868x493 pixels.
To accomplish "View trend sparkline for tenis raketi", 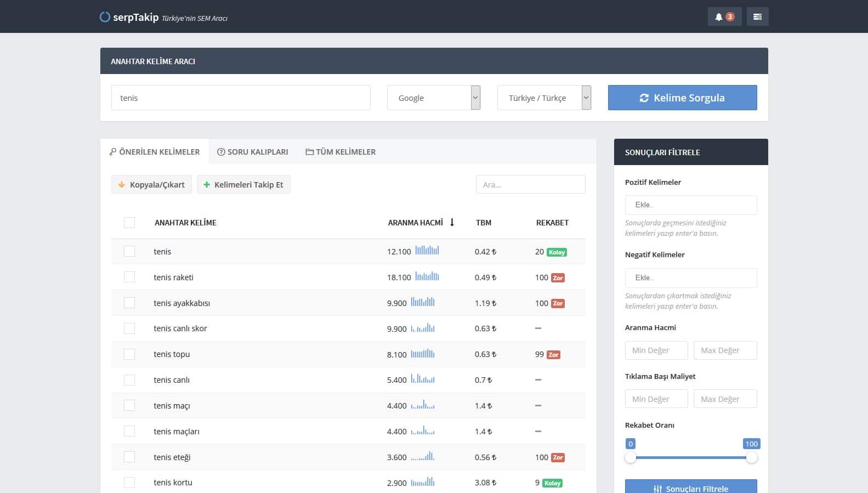I will pyautogui.click(x=427, y=276).
